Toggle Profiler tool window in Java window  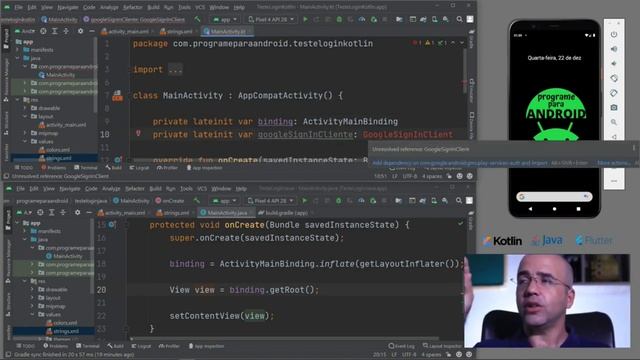(169, 346)
